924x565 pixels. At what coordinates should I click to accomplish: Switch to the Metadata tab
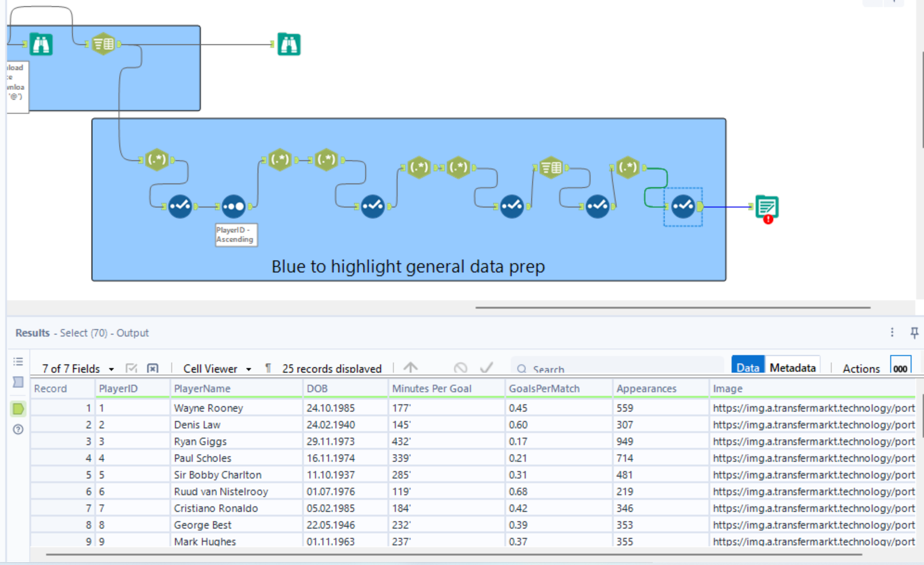click(792, 367)
